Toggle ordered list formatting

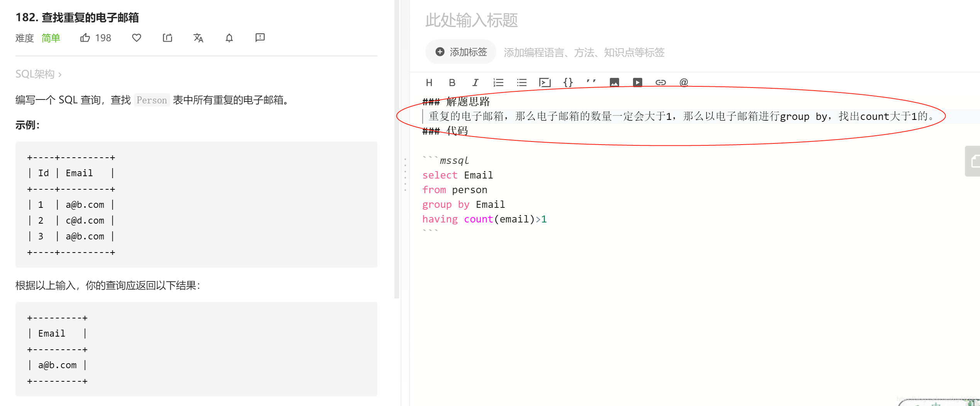pos(498,82)
